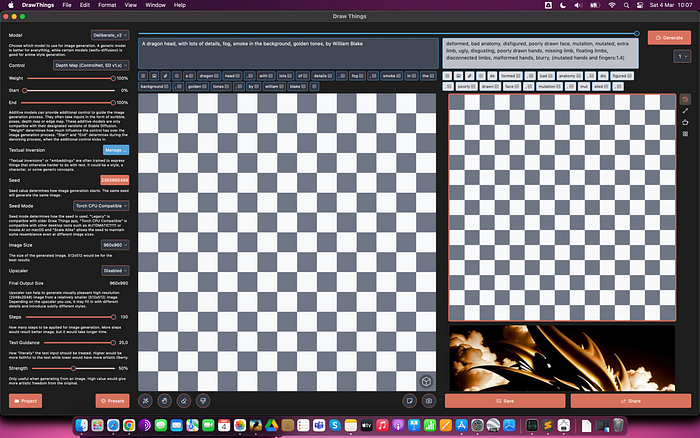The height and width of the screenshot is (438, 700).
Task: Click the cooking pot icon in right strip
Action: coord(685,122)
